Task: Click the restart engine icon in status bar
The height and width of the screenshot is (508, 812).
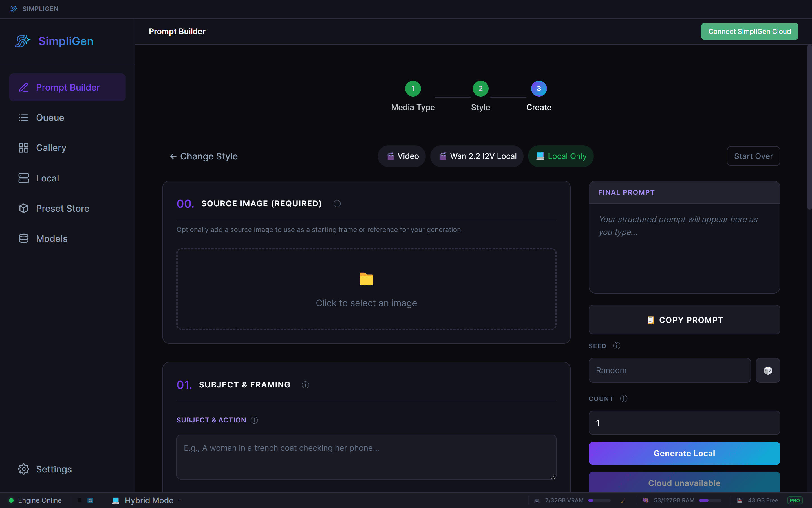Action: [90, 500]
